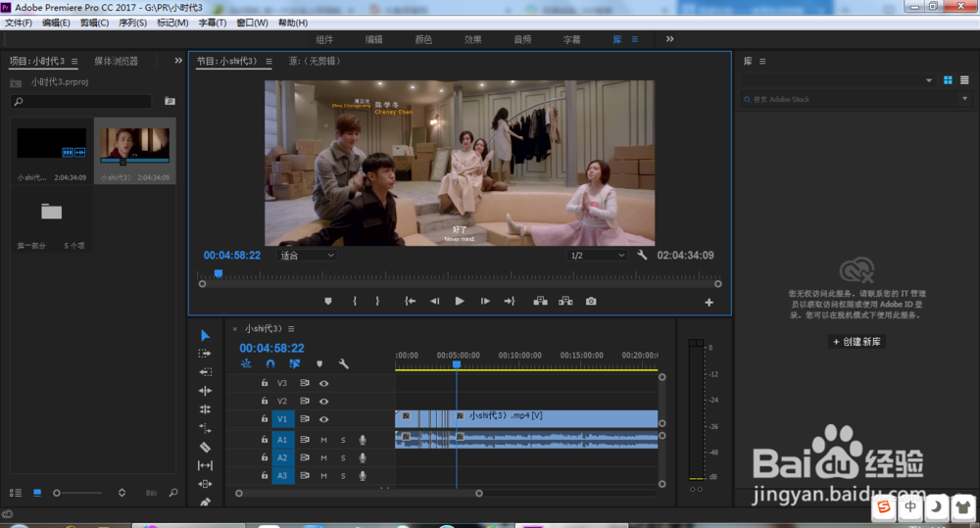980x528 pixels.
Task: Open the 媒体浏览器 tab
Action: pos(117,62)
